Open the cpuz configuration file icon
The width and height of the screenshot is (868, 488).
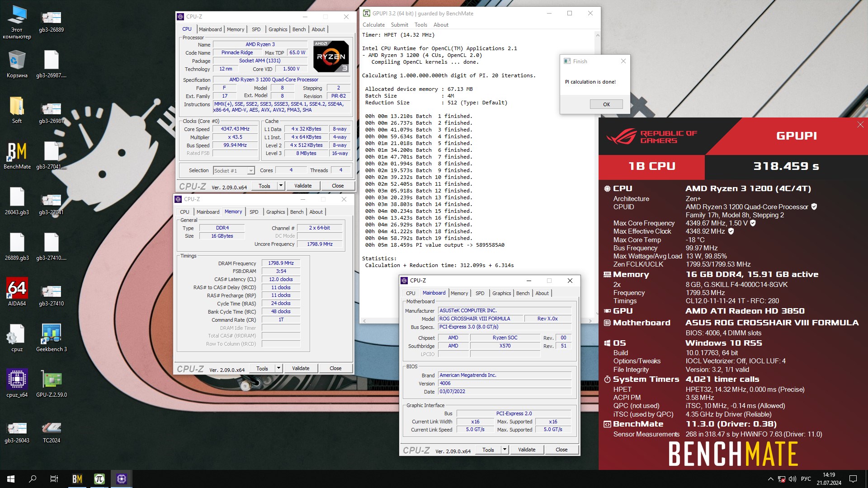[x=17, y=338]
